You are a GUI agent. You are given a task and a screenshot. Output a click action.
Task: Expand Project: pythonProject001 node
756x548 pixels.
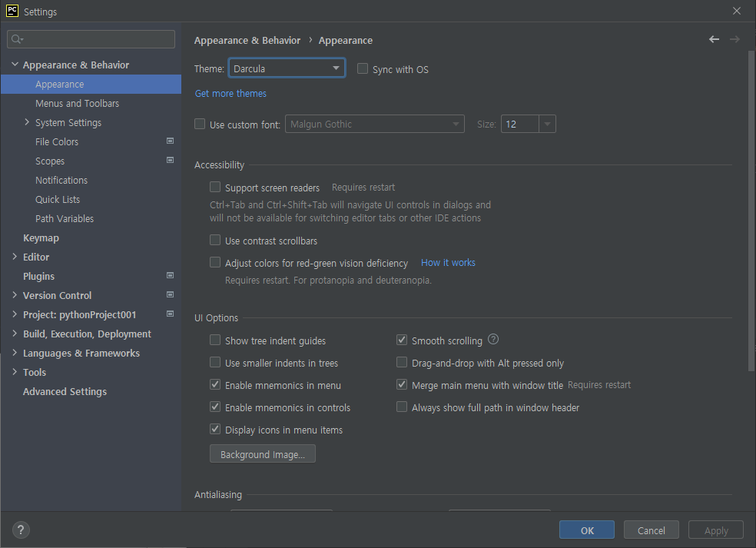(x=15, y=314)
